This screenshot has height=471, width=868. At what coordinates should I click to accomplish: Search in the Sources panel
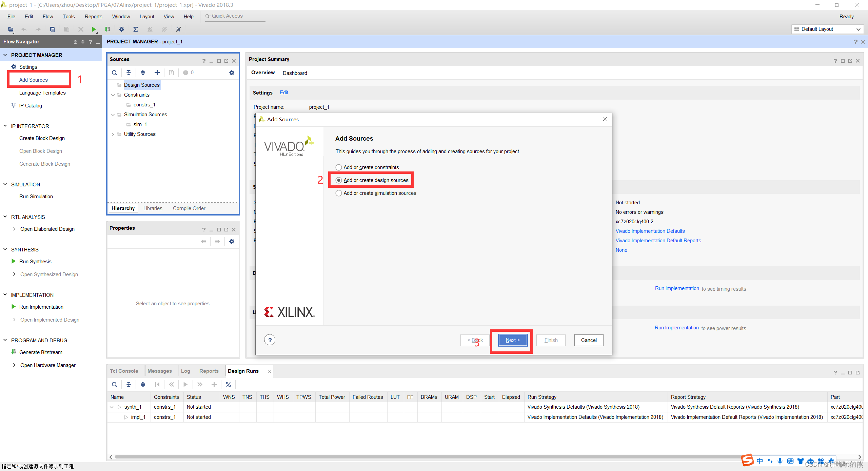tap(115, 73)
